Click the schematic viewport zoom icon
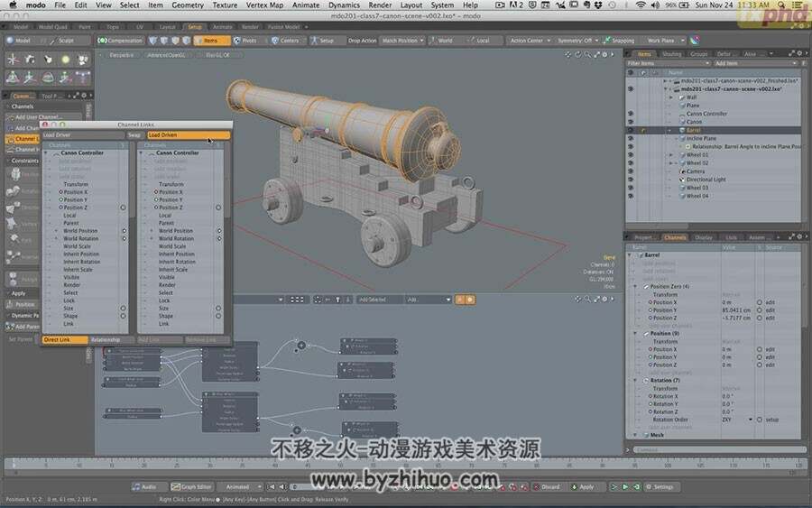Screen dimensions: 812x508 [x=587, y=300]
